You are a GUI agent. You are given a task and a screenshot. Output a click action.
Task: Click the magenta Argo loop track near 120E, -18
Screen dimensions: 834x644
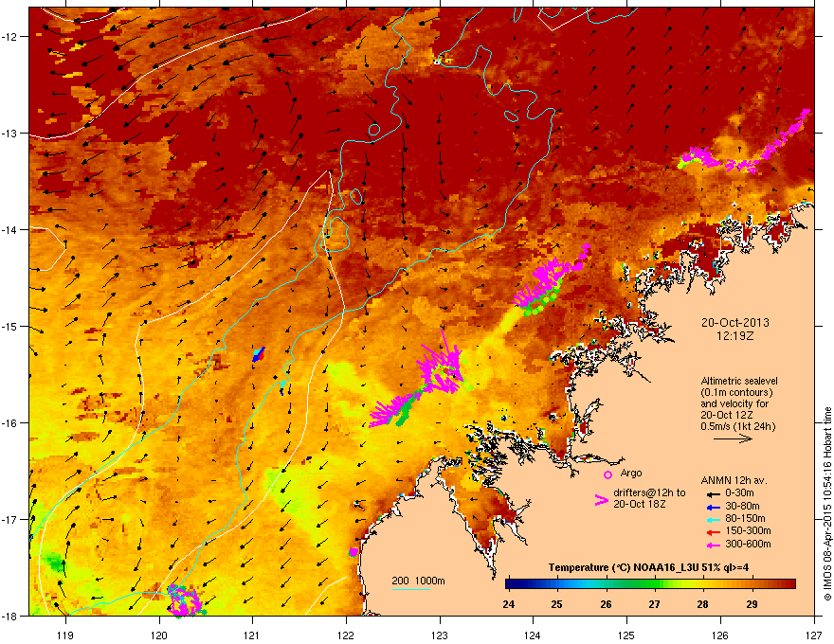[x=185, y=600]
